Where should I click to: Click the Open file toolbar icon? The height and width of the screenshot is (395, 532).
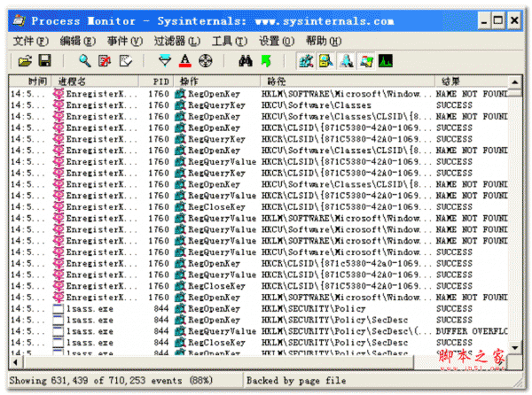[25, 61]
